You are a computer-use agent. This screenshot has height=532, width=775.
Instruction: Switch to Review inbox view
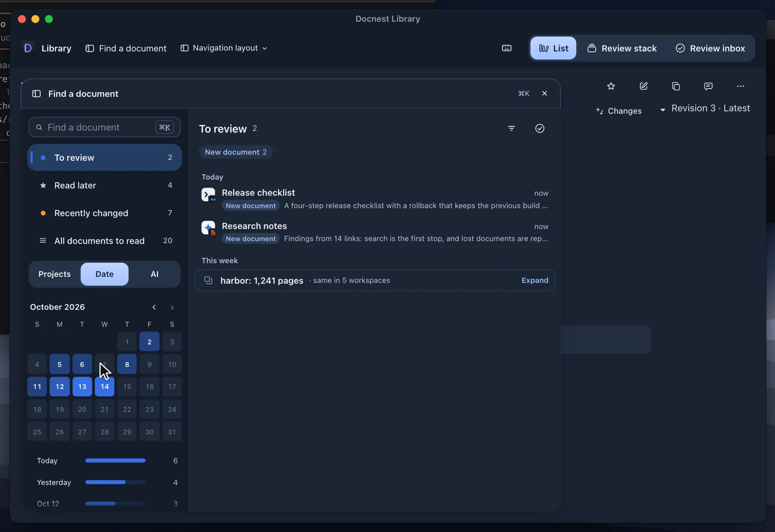click(710, 48)
